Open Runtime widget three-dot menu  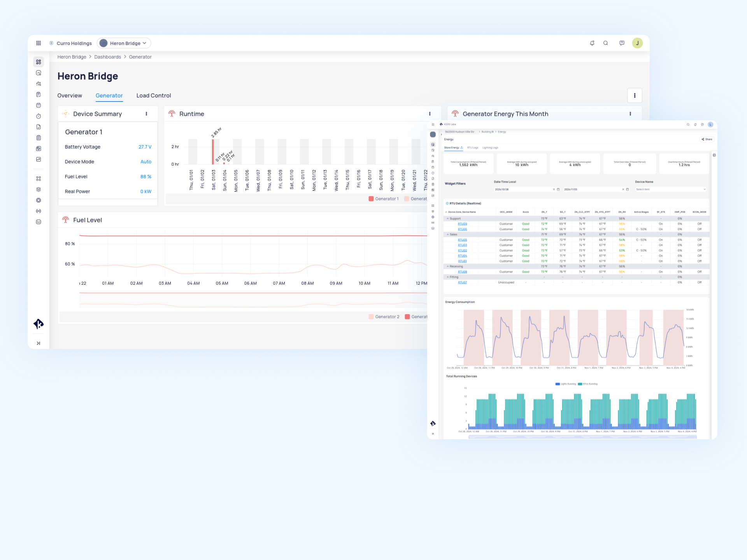pyautogui.click(x=430, y=114)
